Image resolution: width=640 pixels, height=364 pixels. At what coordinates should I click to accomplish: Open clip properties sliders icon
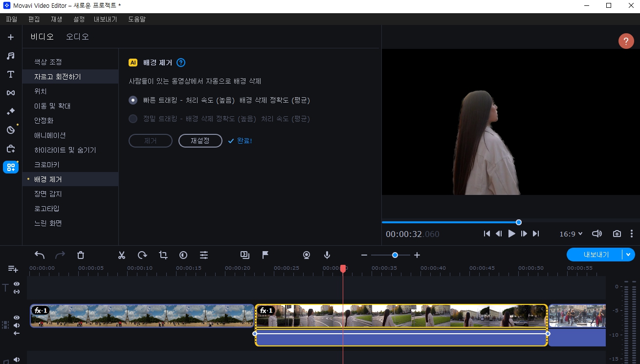click(x=204, y=255)
